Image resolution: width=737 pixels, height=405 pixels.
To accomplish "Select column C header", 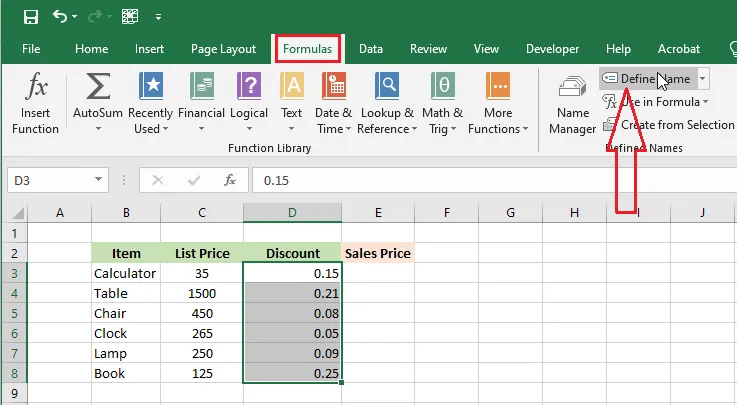I will pos(202,213).
